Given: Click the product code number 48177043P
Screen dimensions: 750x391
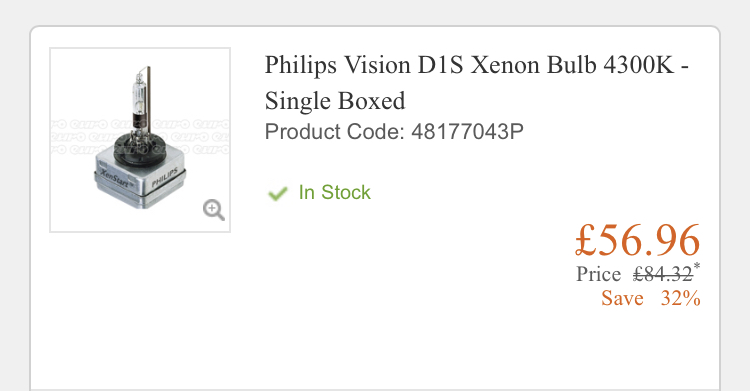Looking at the screenshot, I should (467, 132).
